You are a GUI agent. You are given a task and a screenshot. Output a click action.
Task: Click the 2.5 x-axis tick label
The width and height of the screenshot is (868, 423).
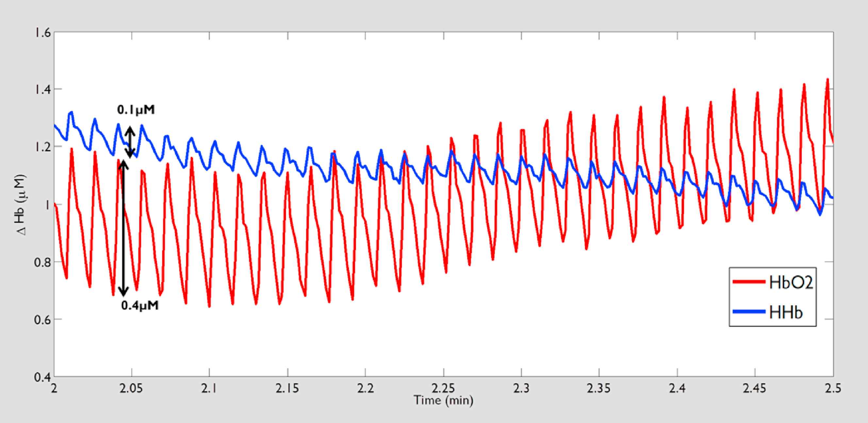tap(833, 388)
